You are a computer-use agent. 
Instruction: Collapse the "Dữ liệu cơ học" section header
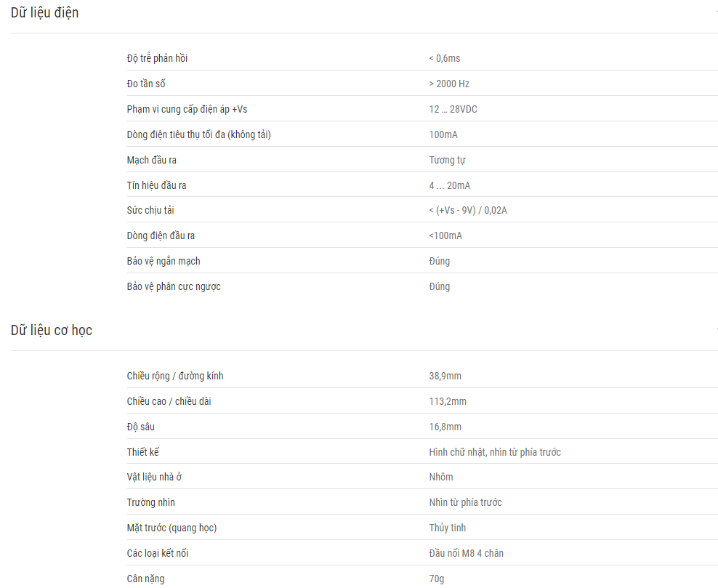click(x=52, y=330)
